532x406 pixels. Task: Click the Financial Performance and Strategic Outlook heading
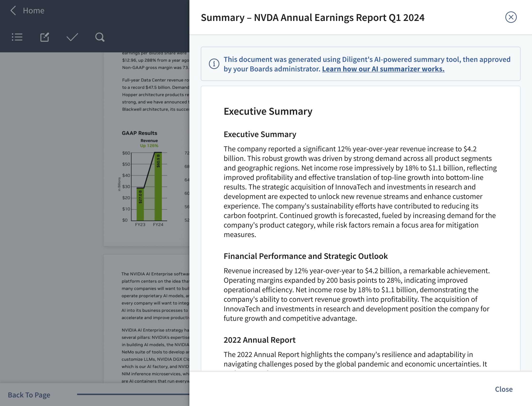coord(305,256)
